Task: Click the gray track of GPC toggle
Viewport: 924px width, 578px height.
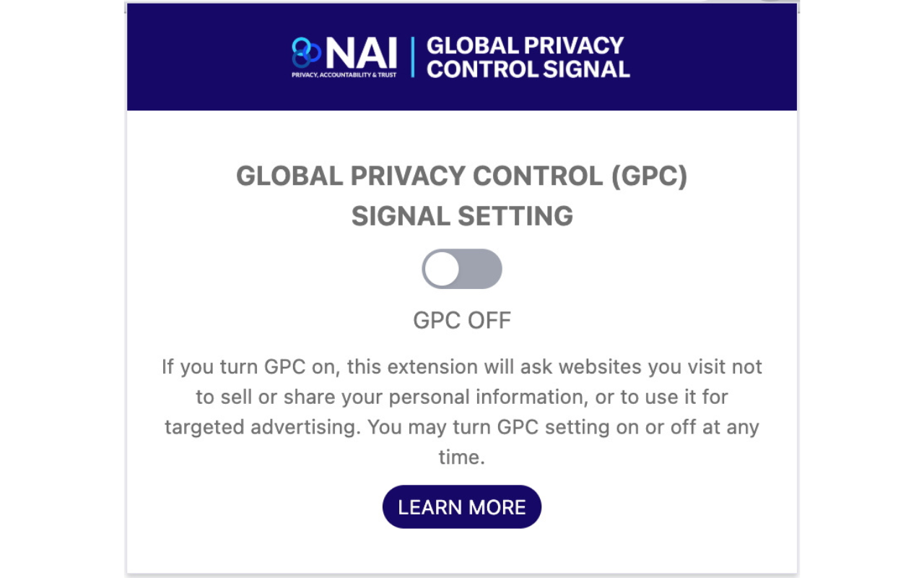Action: click(482, 269)
